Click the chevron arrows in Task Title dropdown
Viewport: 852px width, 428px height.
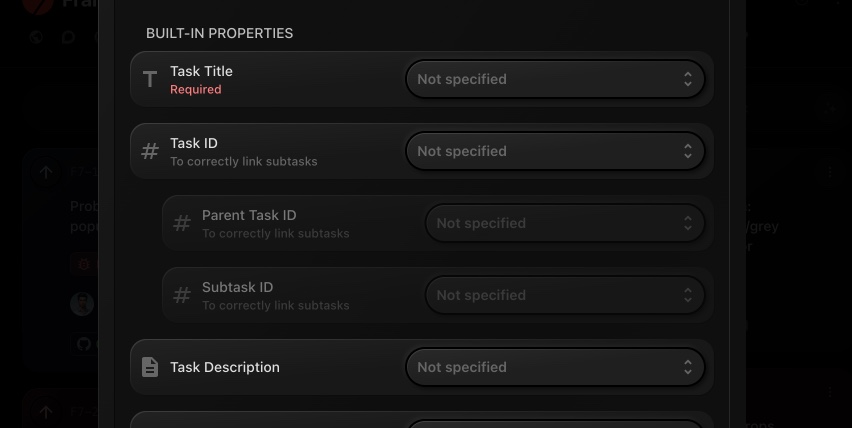click(x=688, y=79)
